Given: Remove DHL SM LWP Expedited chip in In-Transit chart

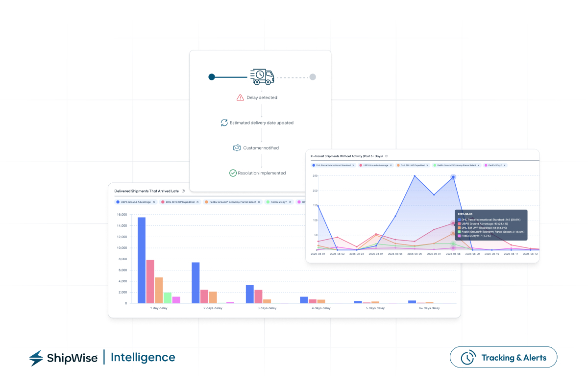Looking at the screenshot, I should click(427, 165).
